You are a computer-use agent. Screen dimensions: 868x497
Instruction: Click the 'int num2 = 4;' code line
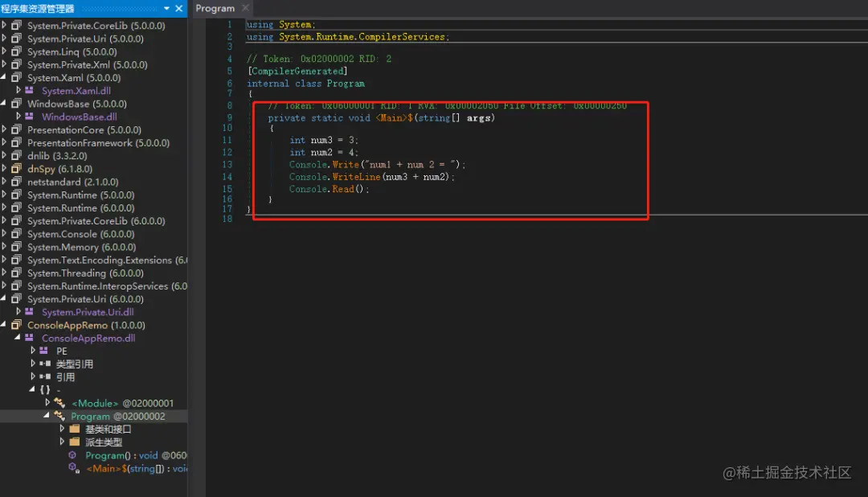point(324,152)
